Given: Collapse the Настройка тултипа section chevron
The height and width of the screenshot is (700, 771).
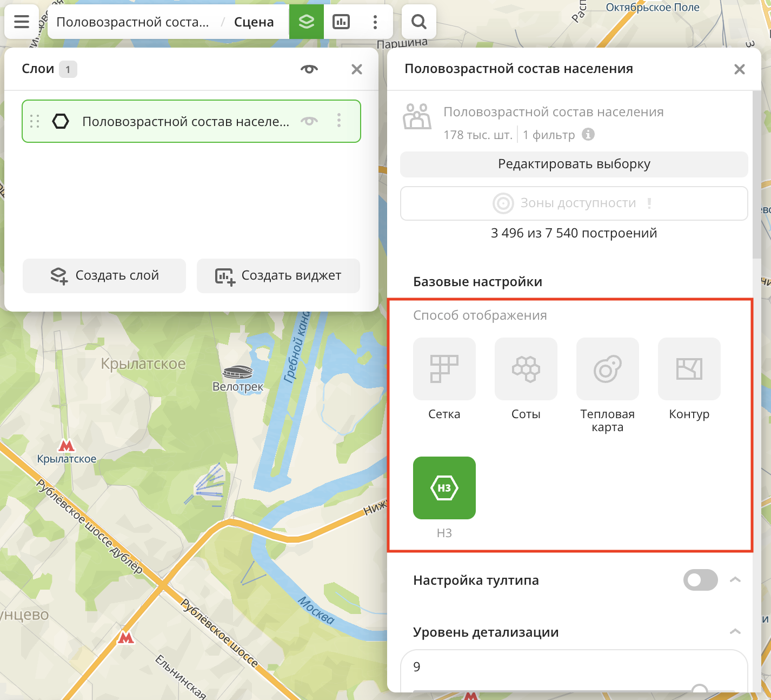Looking at the screenshot, I should coord(735,580).
